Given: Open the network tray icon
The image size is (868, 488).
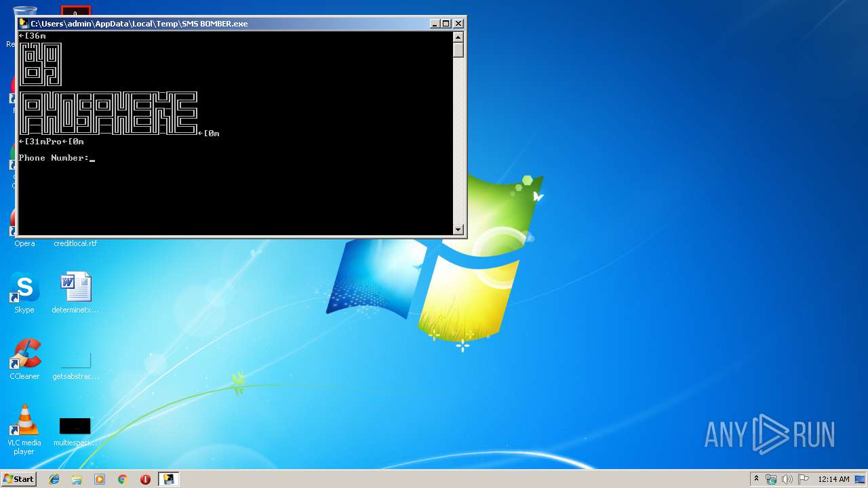Looking at the screenshot, I should click(x=771, y=479).
